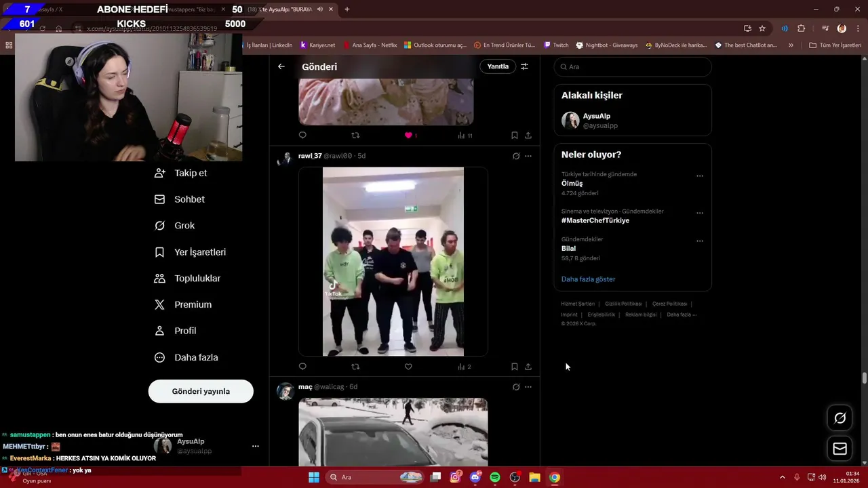Image resolution: width=868 pixels, height=488 pixels.
Task: Repost the rawl_37 video post
Action: 355,367
